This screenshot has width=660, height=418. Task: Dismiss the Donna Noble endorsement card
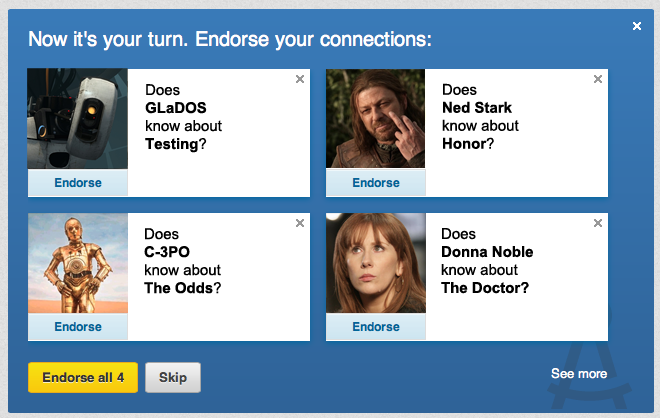click(x=598, y=223)
